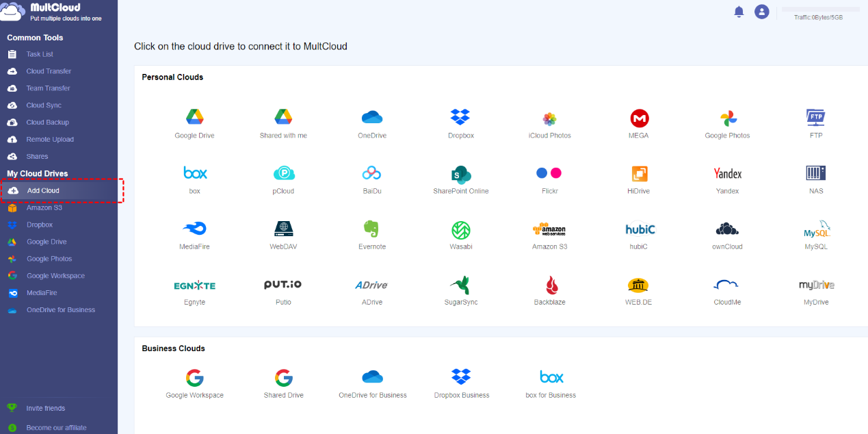Choose box for Business
The image size is (868, 434).
551,384
